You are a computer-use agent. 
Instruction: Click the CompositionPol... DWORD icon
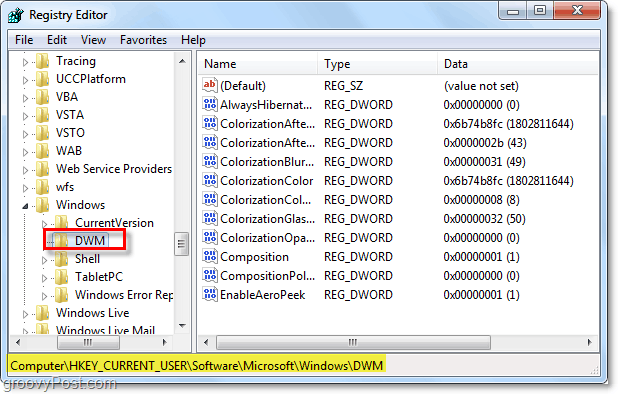click(210, 275)
